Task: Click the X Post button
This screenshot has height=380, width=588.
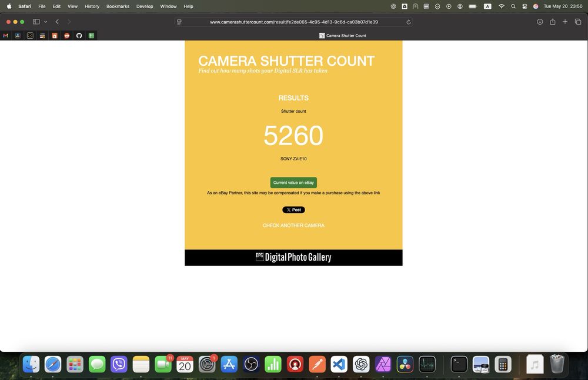Action: 293,210
